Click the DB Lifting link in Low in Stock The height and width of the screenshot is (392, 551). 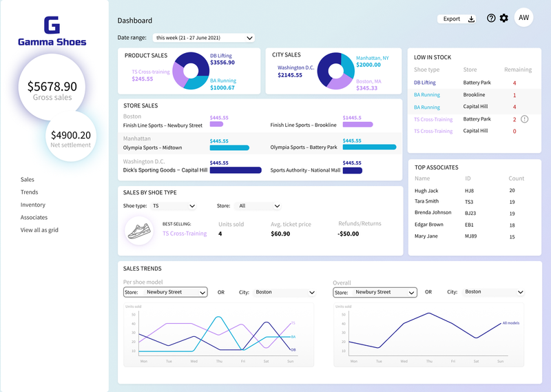pyautogui.click(x=424, y=83)
